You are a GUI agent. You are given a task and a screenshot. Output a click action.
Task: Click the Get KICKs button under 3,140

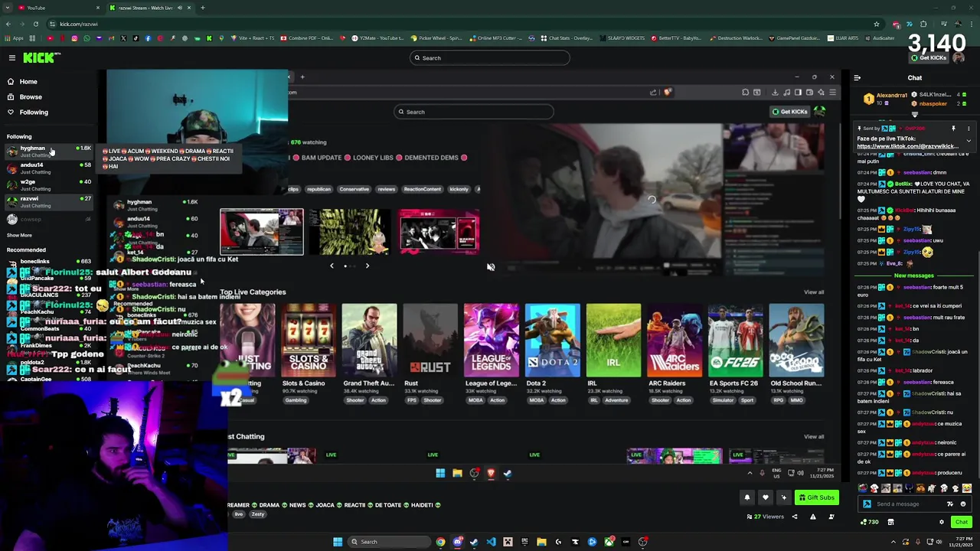[929, 58]
